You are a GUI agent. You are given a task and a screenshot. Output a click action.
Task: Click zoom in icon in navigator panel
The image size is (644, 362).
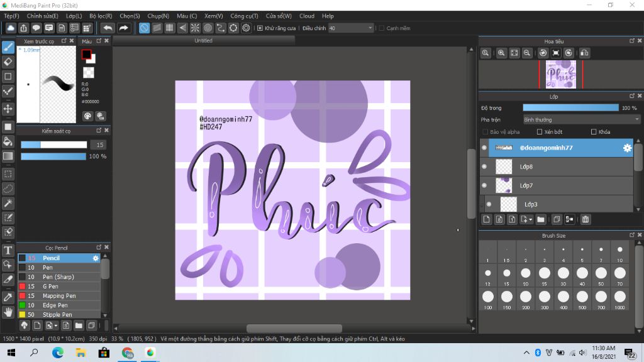501,53
